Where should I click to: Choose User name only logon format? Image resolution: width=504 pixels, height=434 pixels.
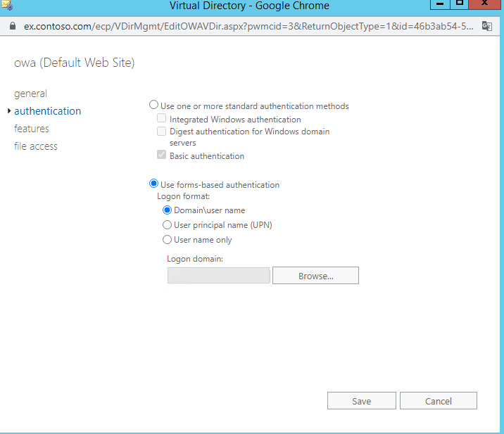point(167,240)
